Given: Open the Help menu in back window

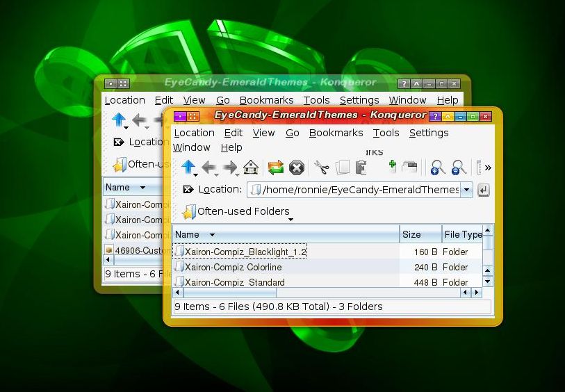Looking at the screenshot, I should click(448, 100).
